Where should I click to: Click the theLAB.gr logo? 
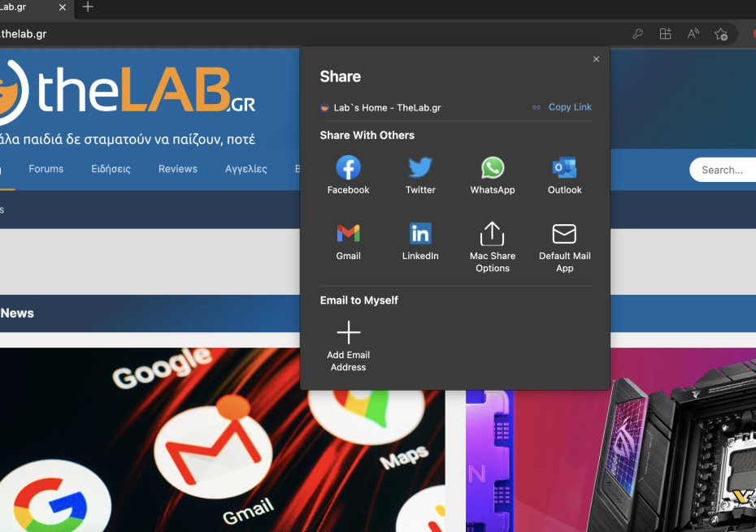click(x=128, y=91)
